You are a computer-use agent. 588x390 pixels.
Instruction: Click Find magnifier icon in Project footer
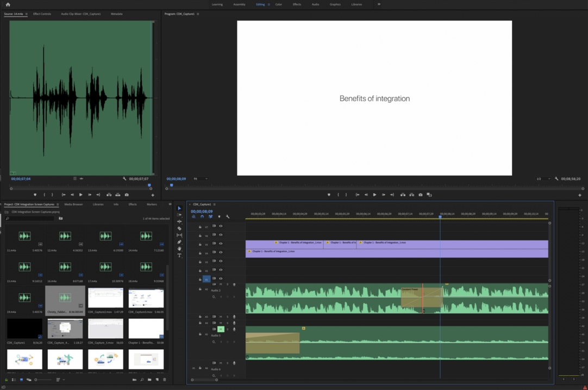tap(142, 380)
